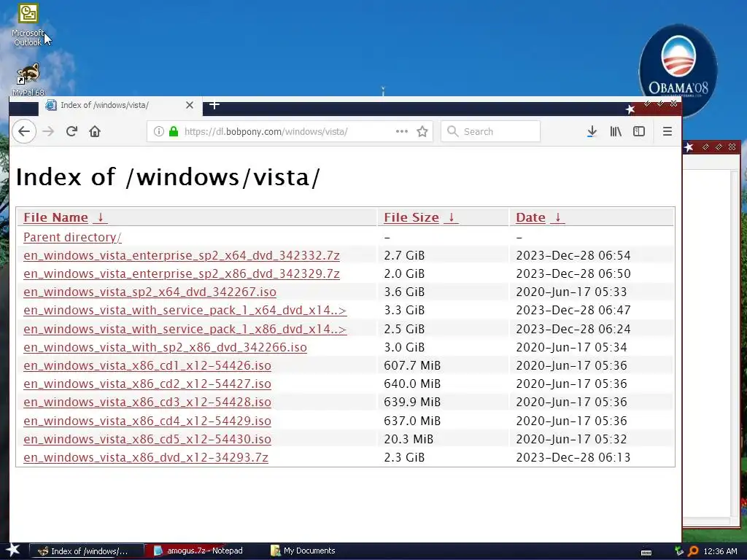Click the arrow next to File Name
This screenshot has width=747, height=560.
point(100,217)
